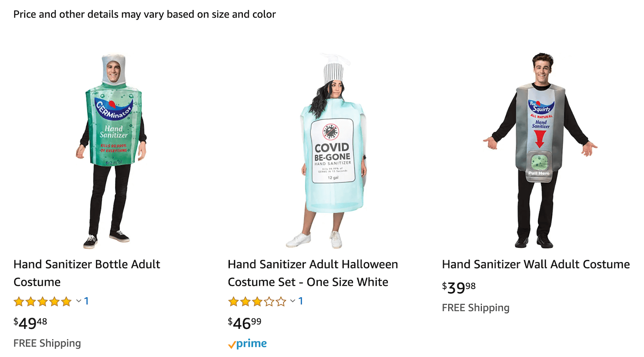
Task: Open the review count for Bottle Costume
Action: click(86, 301)
